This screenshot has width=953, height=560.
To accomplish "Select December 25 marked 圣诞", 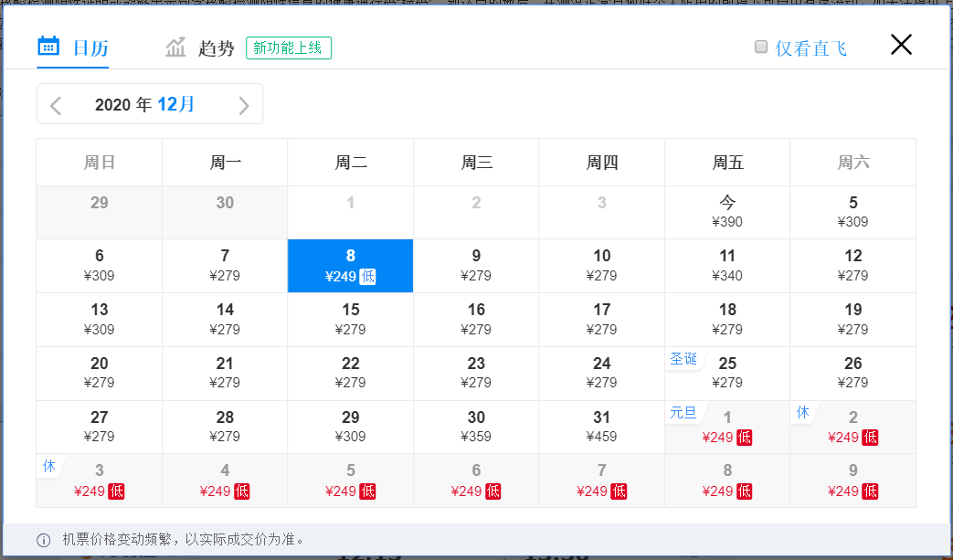I will click(727, 373).
